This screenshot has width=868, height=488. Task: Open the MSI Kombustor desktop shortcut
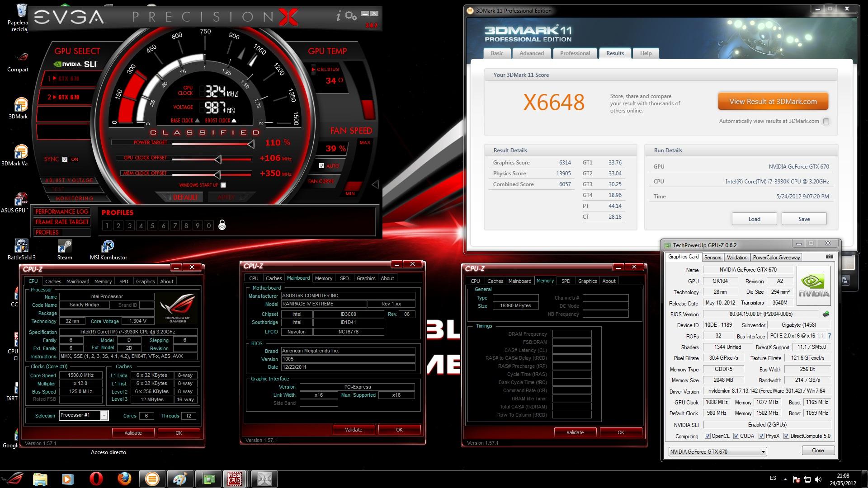tap(108, 250)
